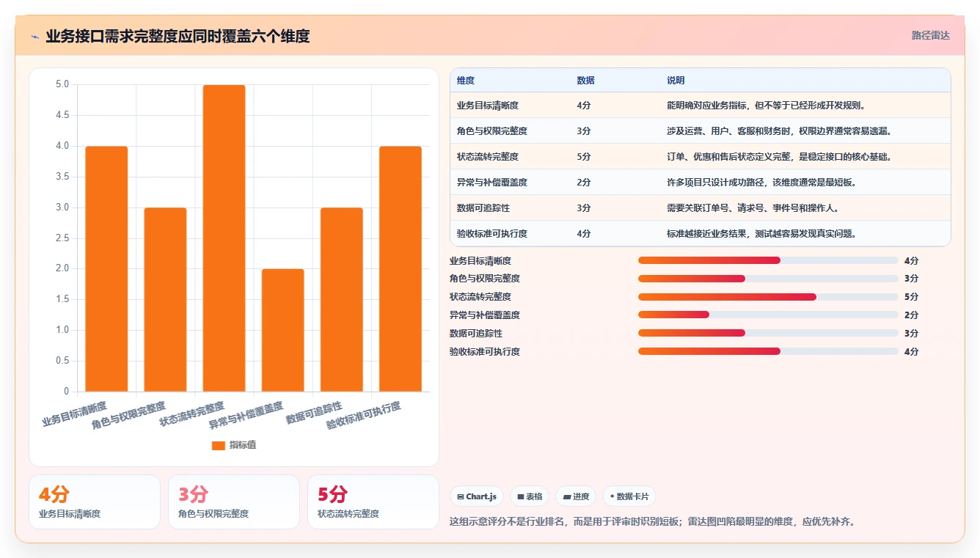Click the 角色与权限完整度 progress bar

coord(768,279)
